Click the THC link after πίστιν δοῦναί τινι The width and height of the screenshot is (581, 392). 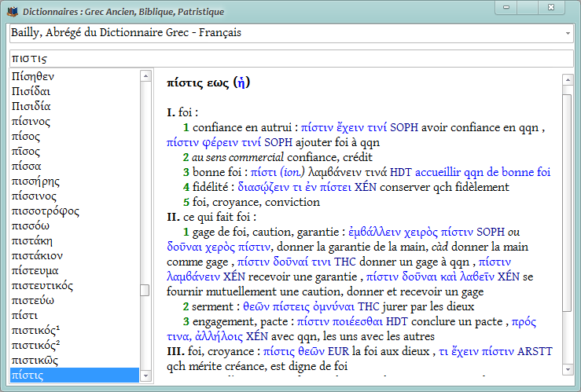tap(344, 262)
